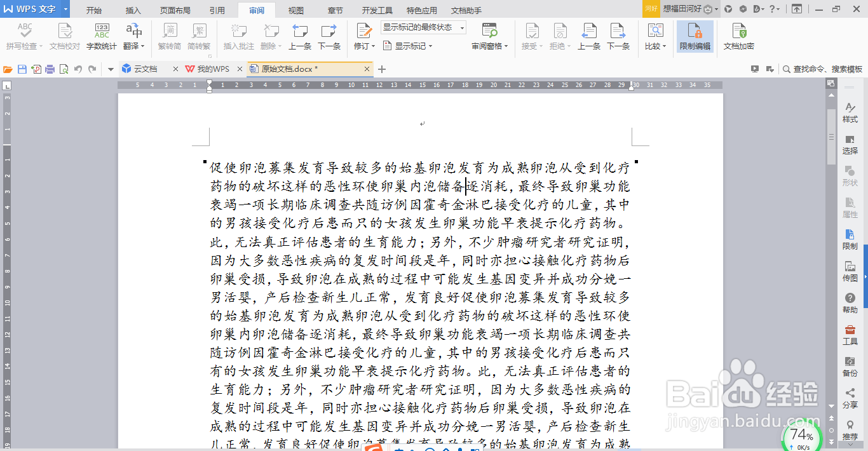Click the print icon in quick access
Viewport: 868px width, 451px height.
(50, 69)
